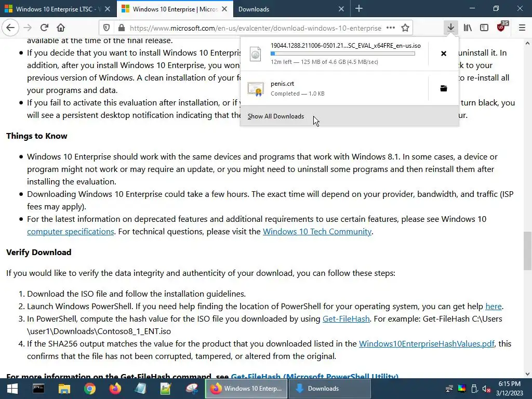This screenshot has height=399, width=532.
Task: Close the active Windows 10 Enterprise tab
Action: [x=224, y=9]
